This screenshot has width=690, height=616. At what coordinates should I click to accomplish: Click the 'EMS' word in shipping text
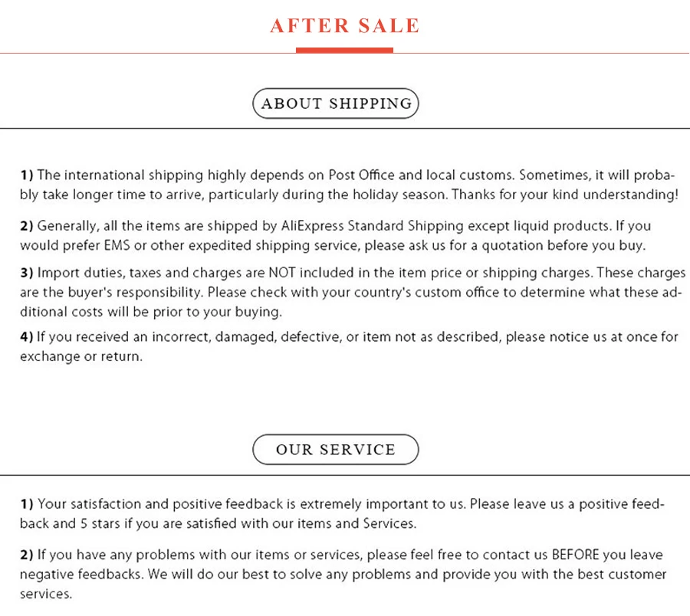click(117, 245)
